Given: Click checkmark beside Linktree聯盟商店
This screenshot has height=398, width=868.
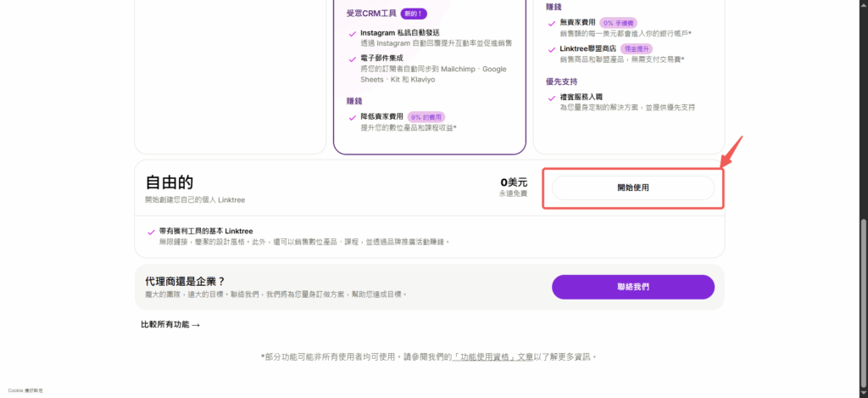Looking at the screenshot, I should point(552,50).
